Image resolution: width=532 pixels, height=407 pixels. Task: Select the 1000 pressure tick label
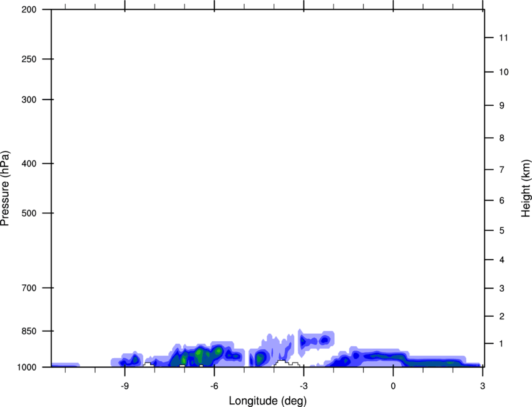[27, 367]
